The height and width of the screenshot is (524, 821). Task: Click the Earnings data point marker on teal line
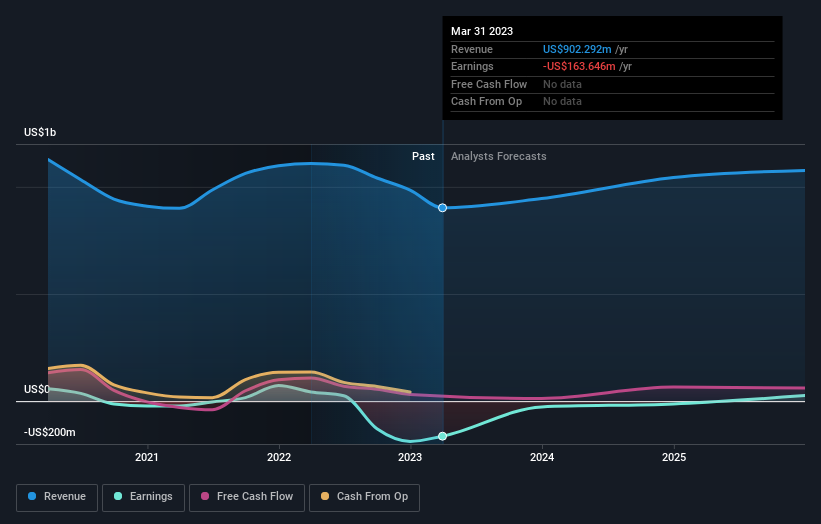442,436
